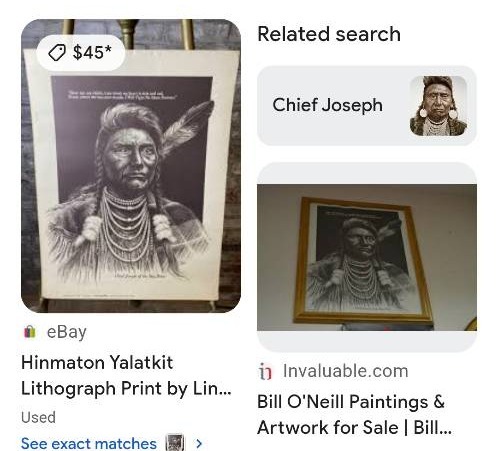Open the framed portrait image from Invaluable
Viewport: 498px width, 451px height.
367,257
